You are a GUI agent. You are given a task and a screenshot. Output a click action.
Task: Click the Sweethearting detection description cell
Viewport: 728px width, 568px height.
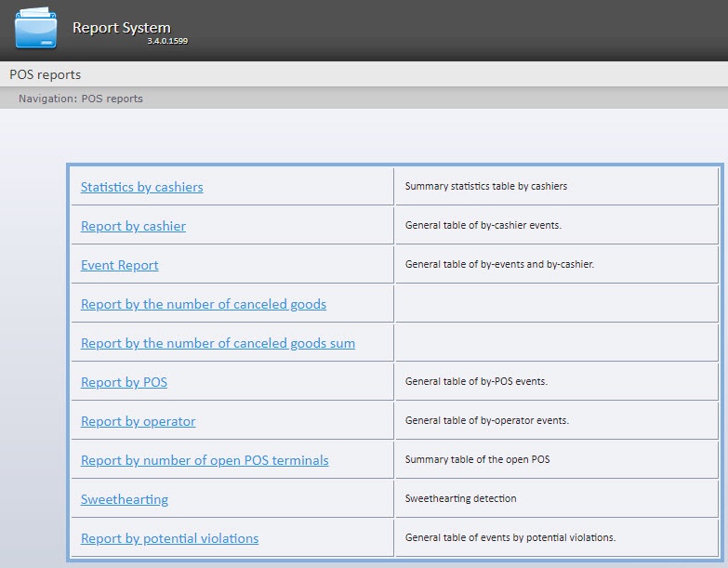coord(460,498)
